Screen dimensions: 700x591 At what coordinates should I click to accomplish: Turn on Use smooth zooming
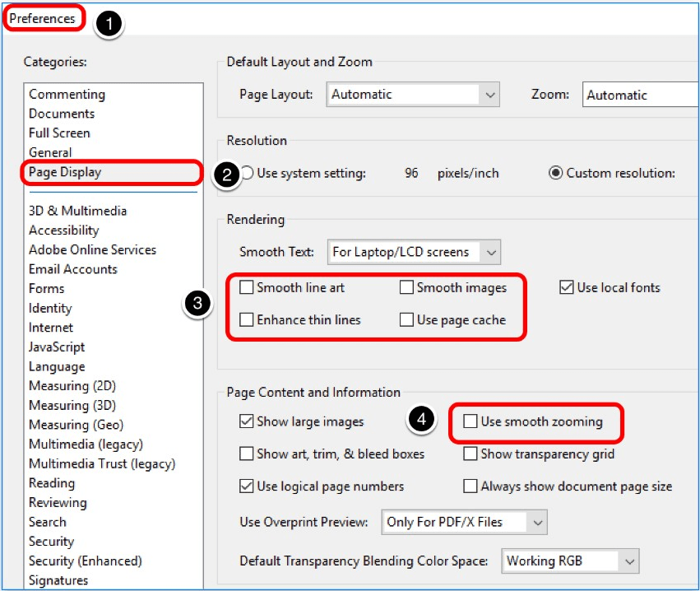(471, 422)
